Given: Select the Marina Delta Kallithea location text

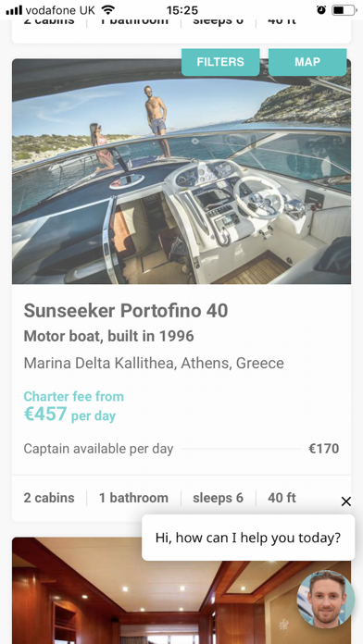Looking at the screenshot, I should (154, 363).
